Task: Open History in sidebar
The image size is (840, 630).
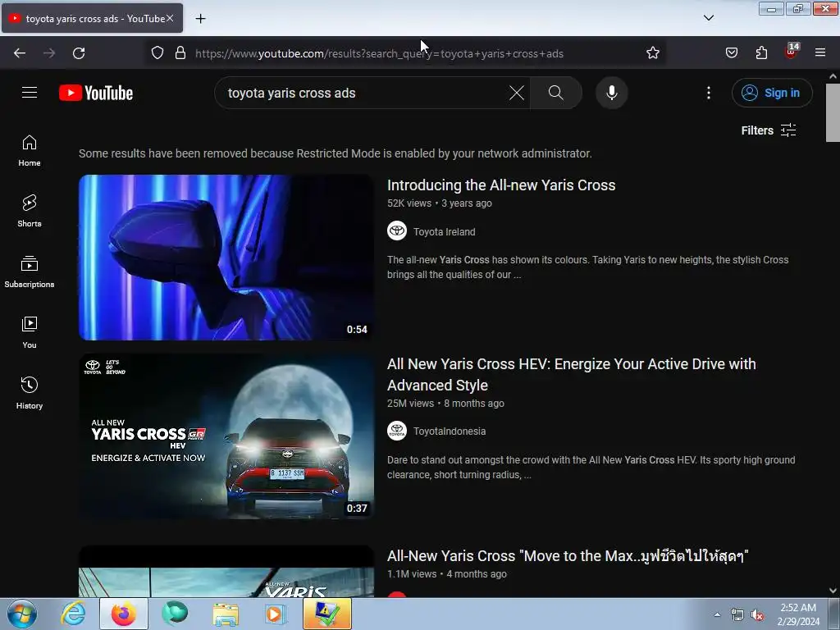Action: pos(30,393)
